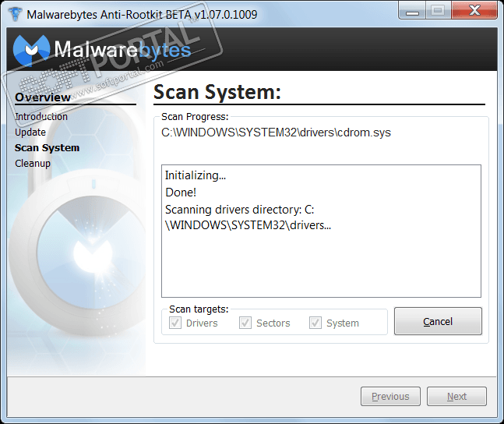The width and height of the screenshot is (504, 424).
Task: Click the Malwarebytes app icon in title bar
Action: [x=15, y=14]
